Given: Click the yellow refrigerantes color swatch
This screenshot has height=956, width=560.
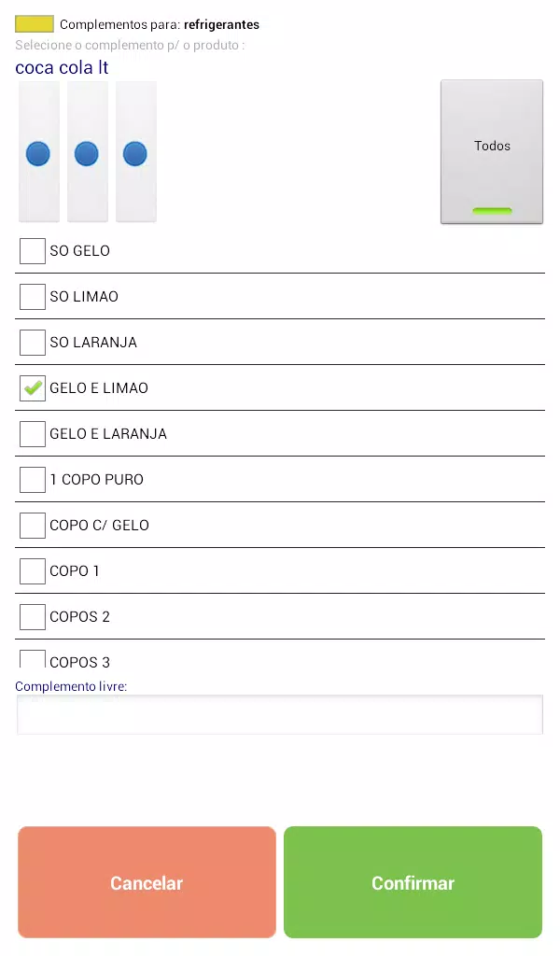Looking at the screenshot, I should 35,23.
